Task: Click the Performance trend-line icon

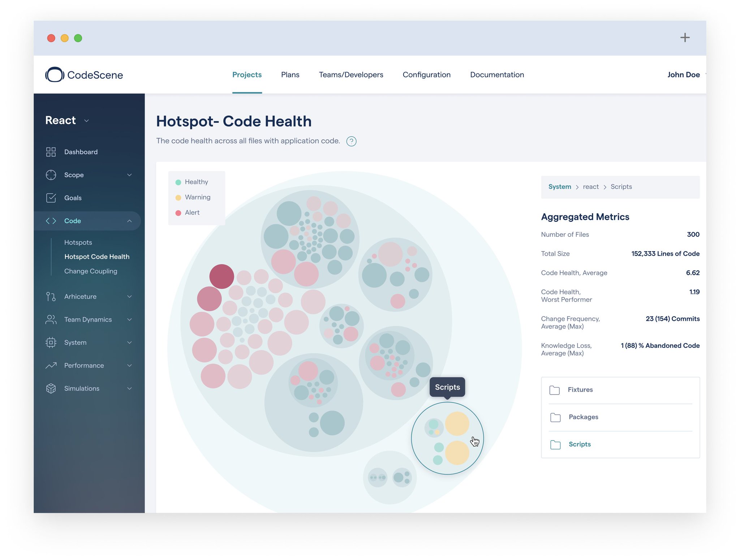Action: [51, 365]
